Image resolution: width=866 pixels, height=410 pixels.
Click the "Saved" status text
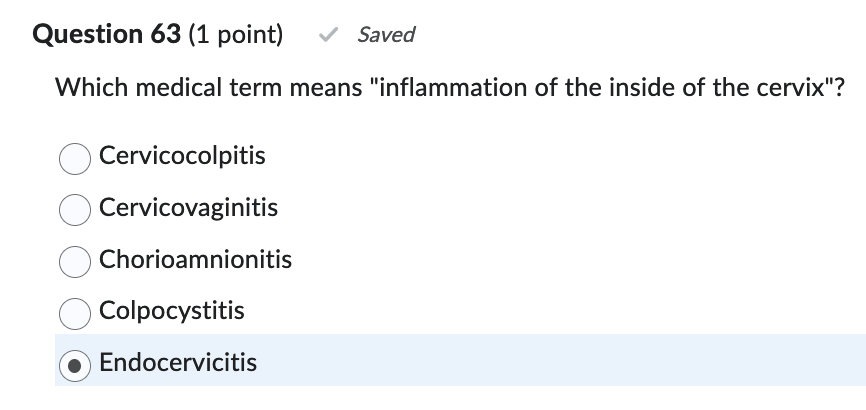386,35
